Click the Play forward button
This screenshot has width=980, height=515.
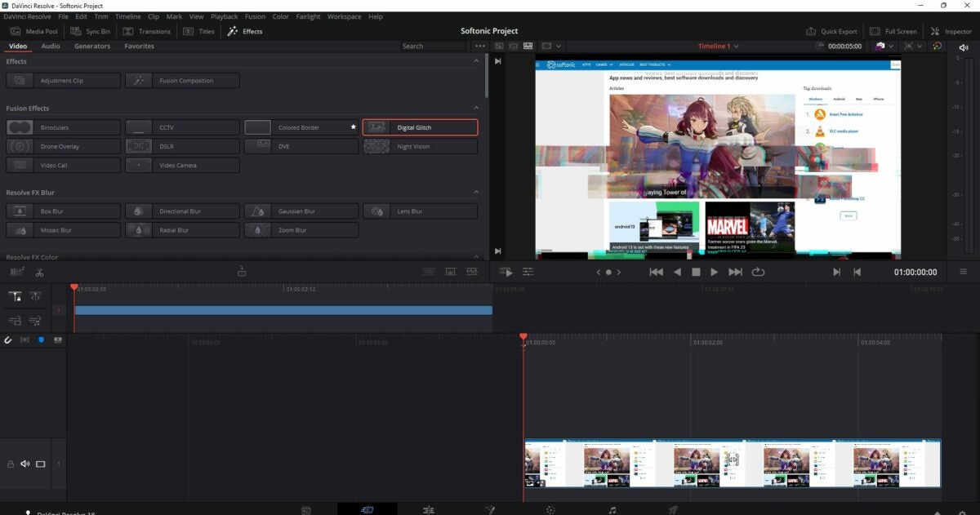tap(714, 272)
